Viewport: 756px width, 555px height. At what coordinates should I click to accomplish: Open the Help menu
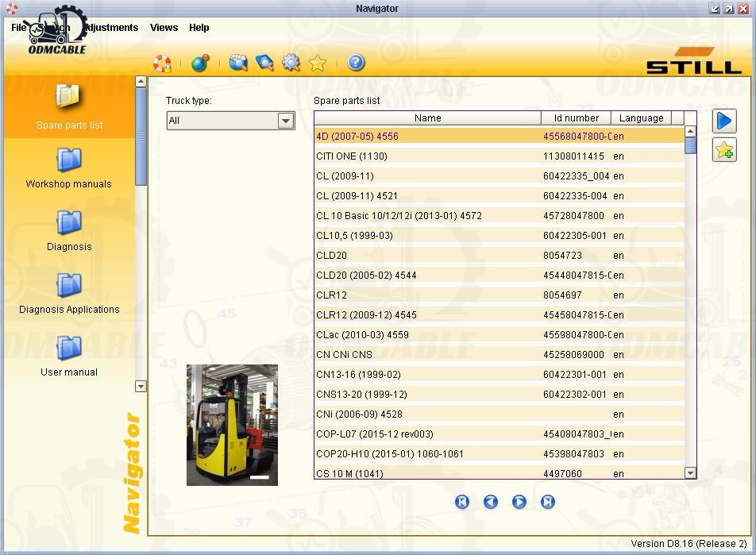pyautogui.click(x=199, y=28)
